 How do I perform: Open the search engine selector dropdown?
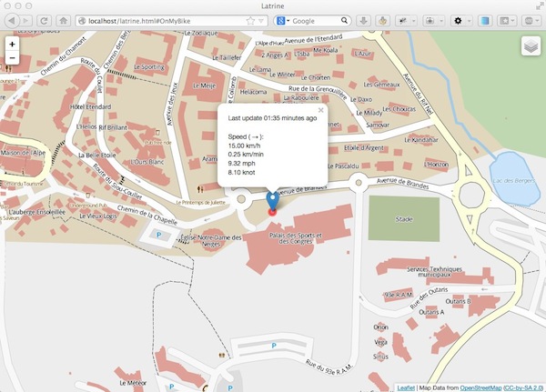pos(283,21)
